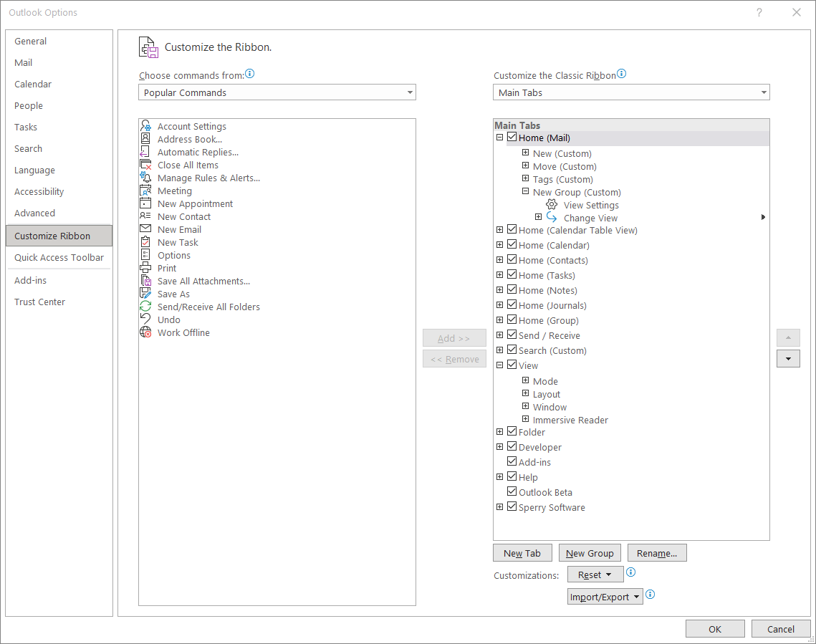The height and width of the screenshot is (644, 816).
Task: Click the info icon next to Reset
Action: pyautogui.click(x=630, y=572)
